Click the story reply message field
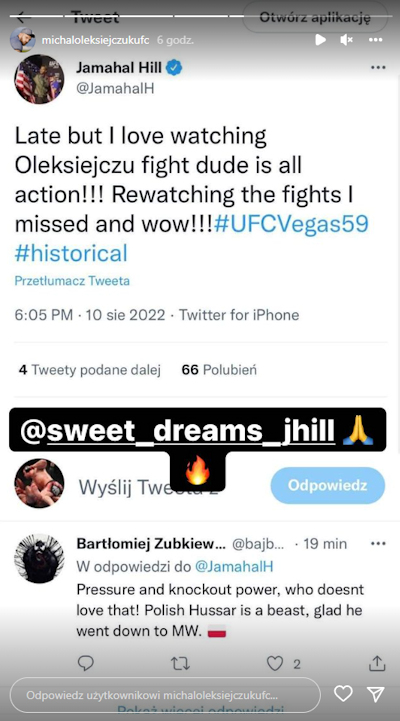400x721 pixels. coord(165,695)
